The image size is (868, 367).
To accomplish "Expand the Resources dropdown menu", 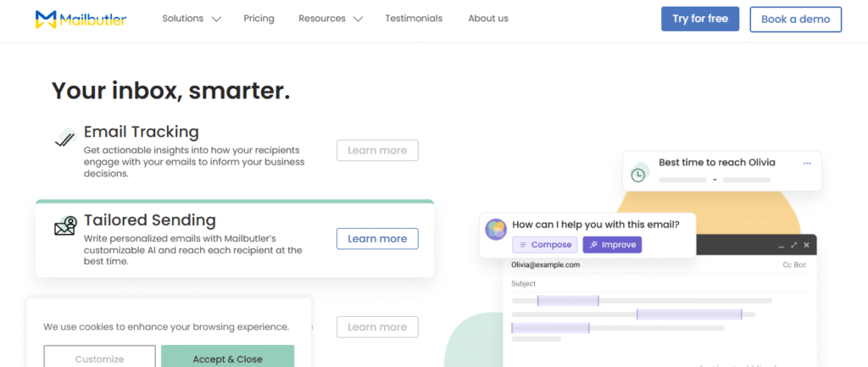I will pyautogui.click(x=330, y=19).
